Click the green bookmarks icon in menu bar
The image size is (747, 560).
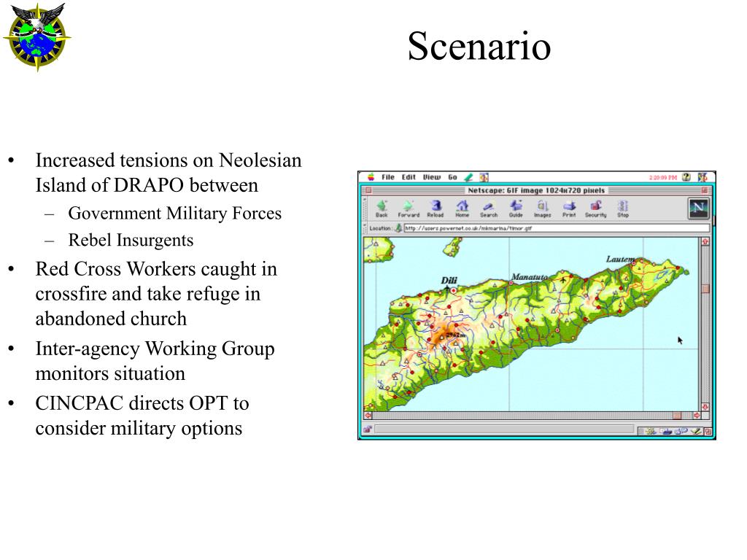pyautogui.click(x=468, y=177)
